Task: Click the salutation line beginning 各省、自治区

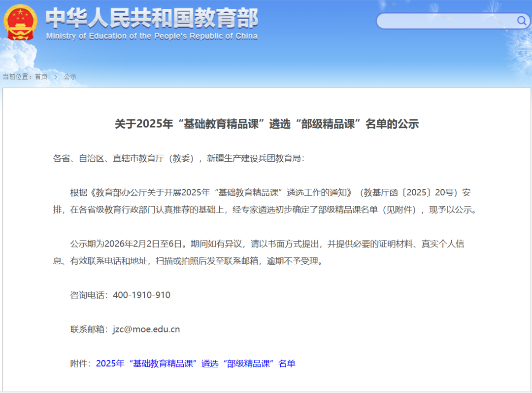Action: coord(179,158)
